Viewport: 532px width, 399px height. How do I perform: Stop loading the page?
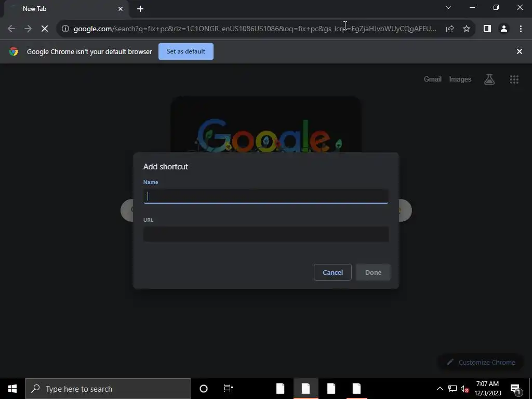[x=45, y=29]
